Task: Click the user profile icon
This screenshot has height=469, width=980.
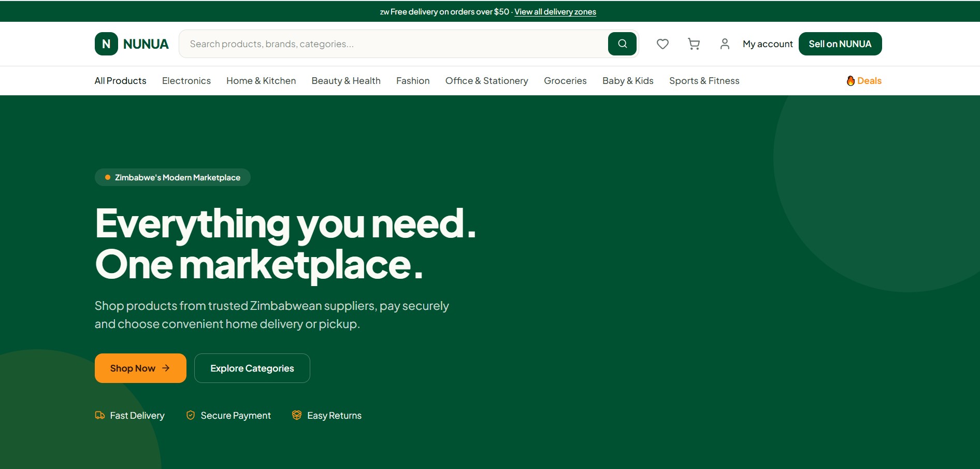Action: [725, 44]
